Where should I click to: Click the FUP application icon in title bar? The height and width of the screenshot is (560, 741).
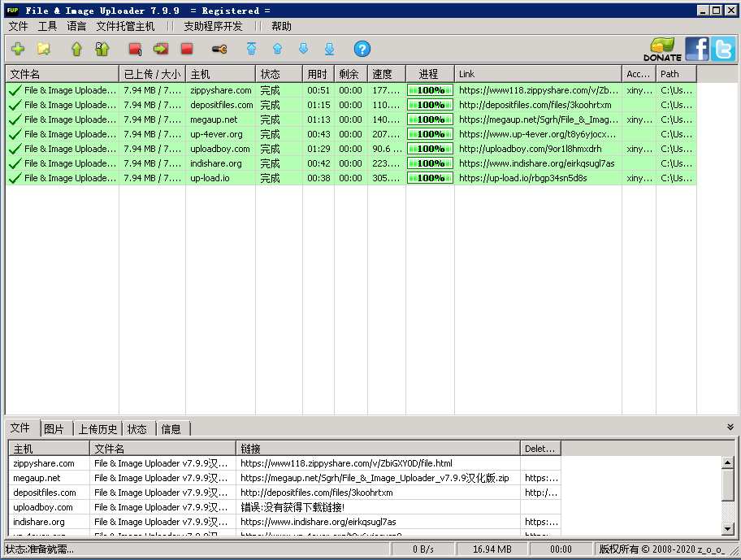coord(13,11)
